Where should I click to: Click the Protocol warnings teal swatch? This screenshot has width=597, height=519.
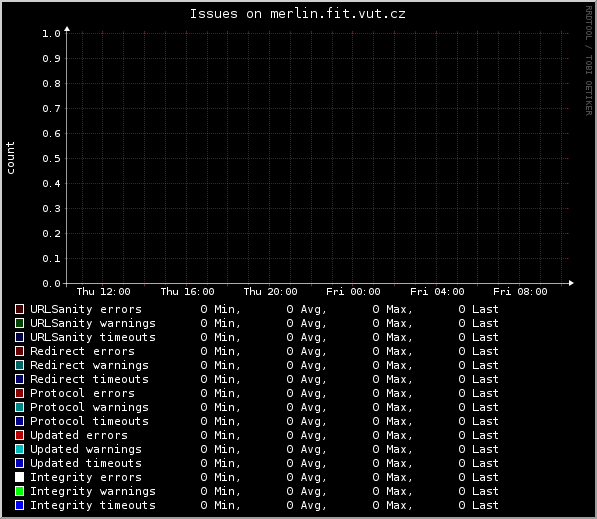click(x=19, y=407)
